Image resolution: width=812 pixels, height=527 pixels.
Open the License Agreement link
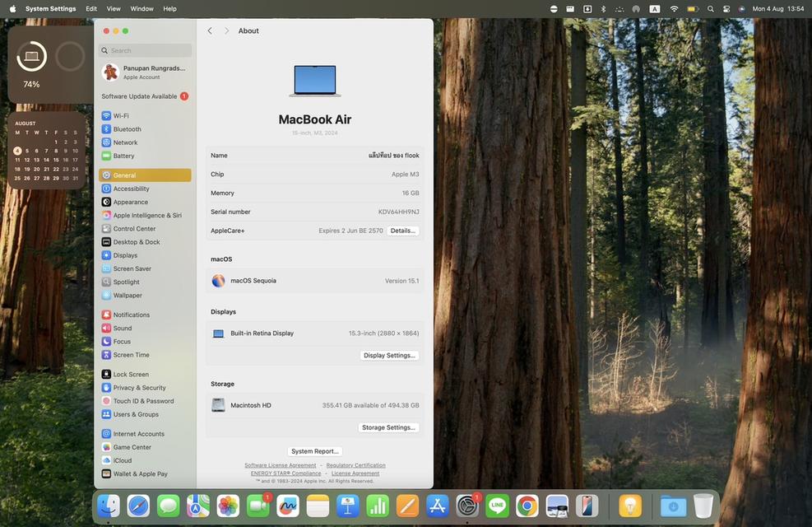tap(355, 473)
